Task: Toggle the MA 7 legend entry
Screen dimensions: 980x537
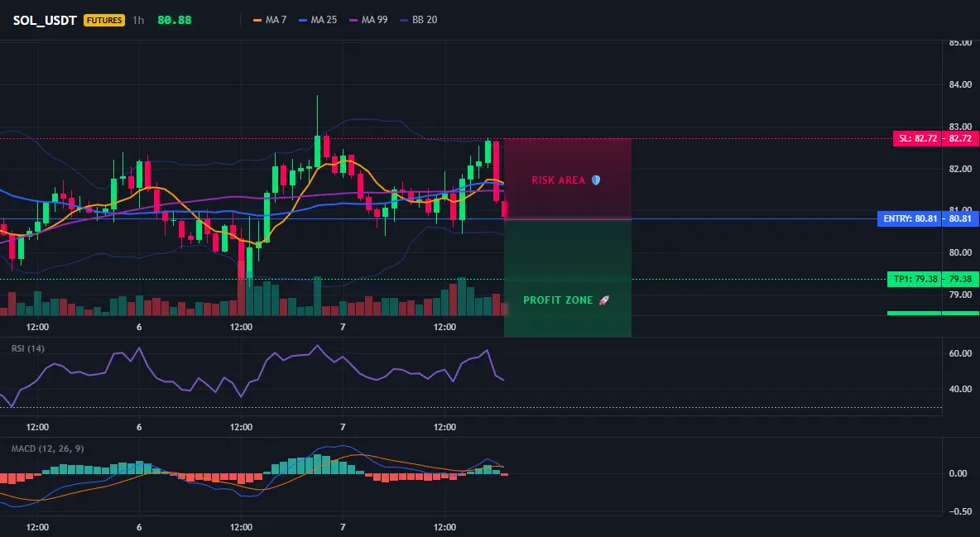Action: (270, 20)
